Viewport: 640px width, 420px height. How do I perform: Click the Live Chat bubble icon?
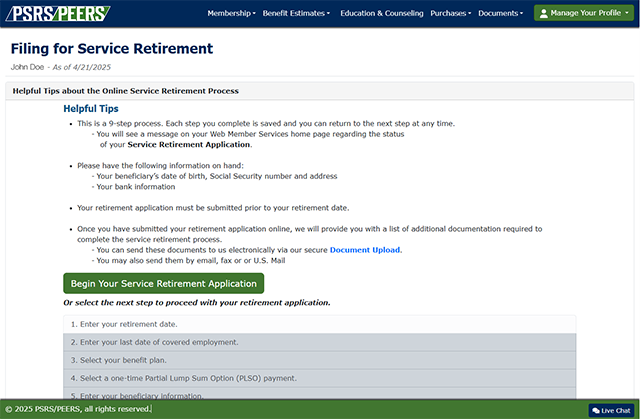[x=596, y=411]
